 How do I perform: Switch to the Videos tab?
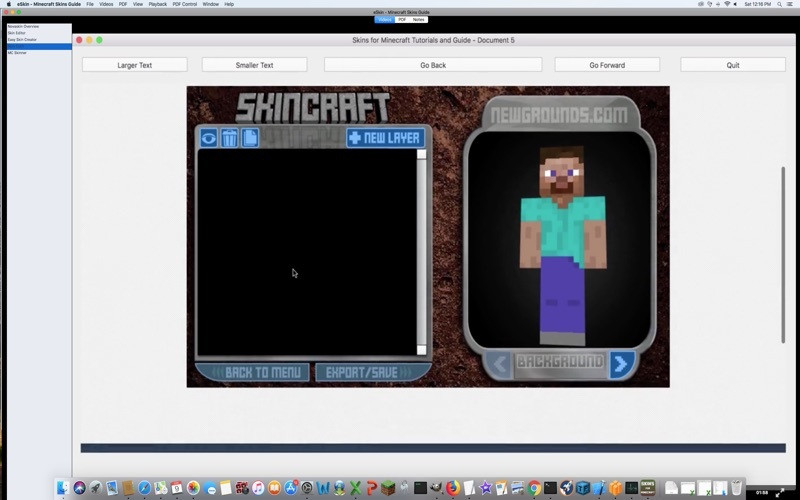tap(384, 19)
